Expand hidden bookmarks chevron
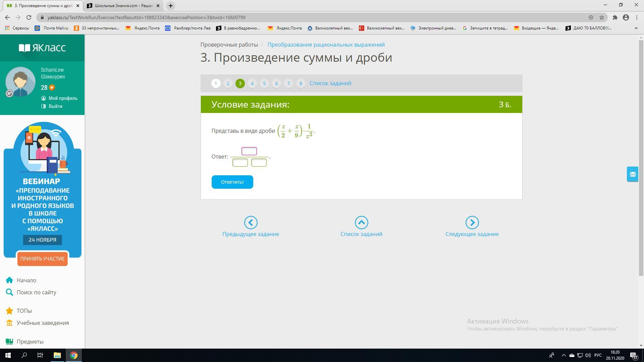This screenshot has width=644, height=362. (636, 28)
